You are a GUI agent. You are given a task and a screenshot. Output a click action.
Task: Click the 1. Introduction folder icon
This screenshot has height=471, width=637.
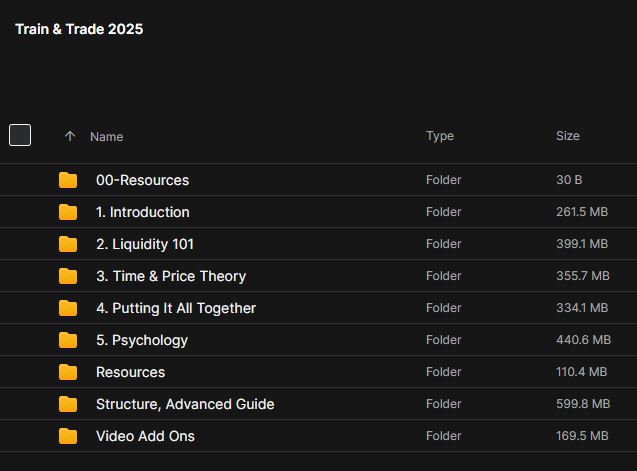68,212
